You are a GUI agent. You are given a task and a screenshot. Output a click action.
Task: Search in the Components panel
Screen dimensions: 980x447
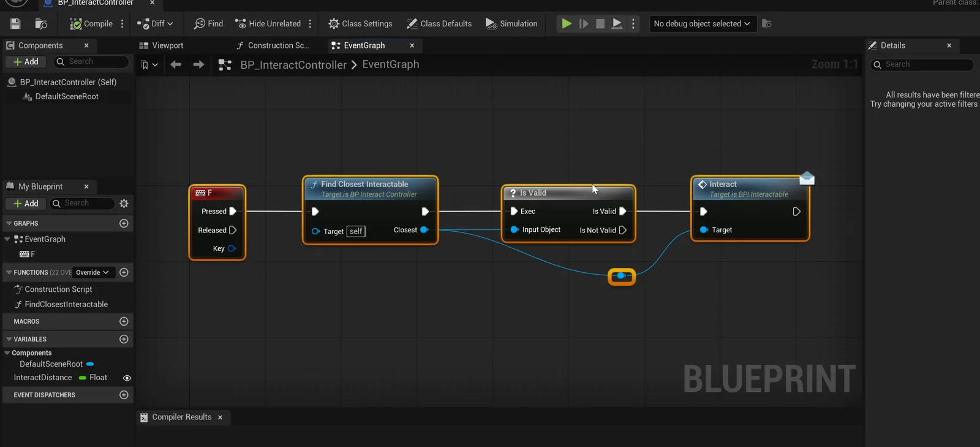click(91, 62)
